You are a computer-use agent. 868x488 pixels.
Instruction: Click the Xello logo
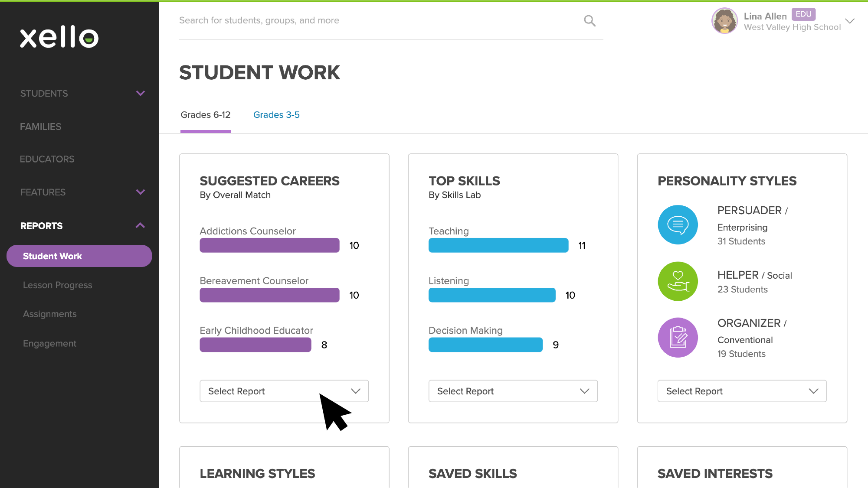[x=59, y=36]
